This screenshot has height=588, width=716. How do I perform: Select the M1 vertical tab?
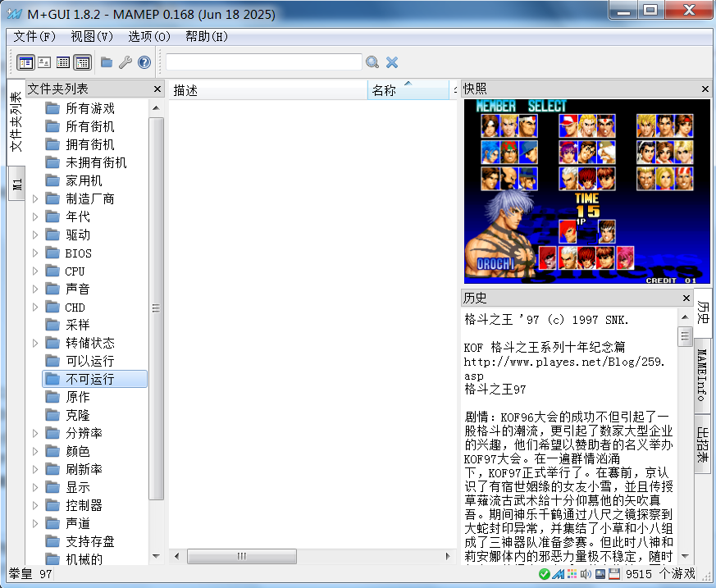click(x=17, y=184)
